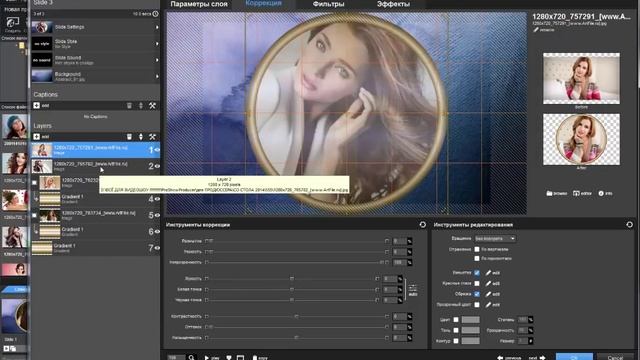Hide layer 2 using eye icon
Screen dimensions: 640x360
point(157,166)
